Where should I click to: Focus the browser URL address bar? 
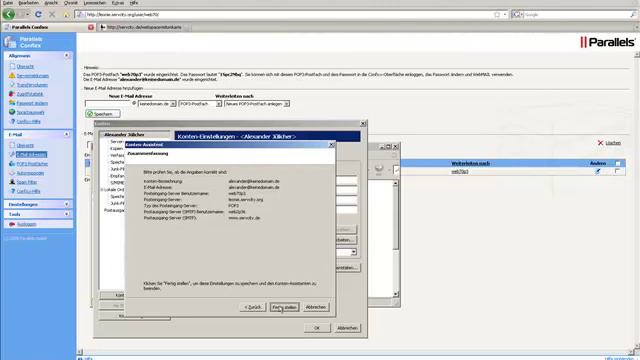[x=286, y=14]
